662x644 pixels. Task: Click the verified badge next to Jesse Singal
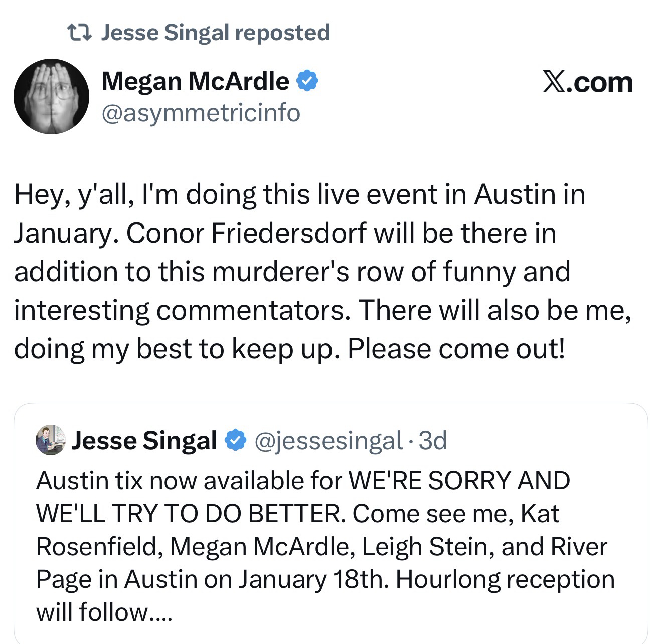[235, 441]
